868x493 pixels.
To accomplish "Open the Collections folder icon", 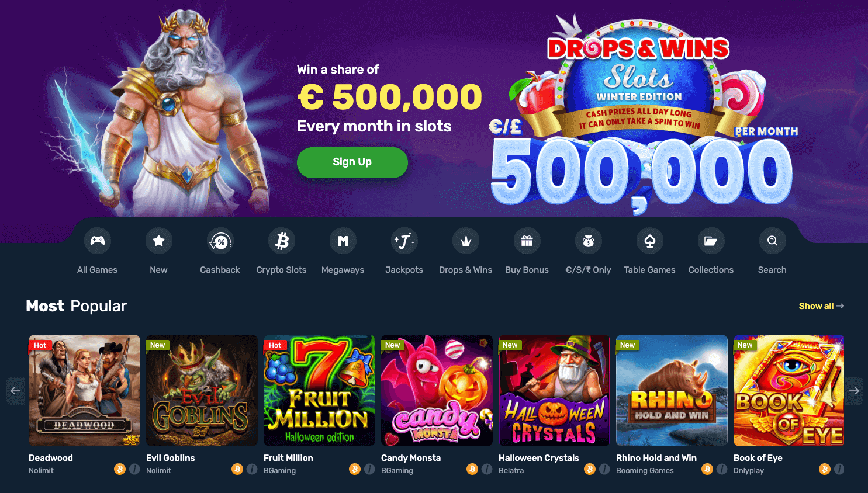I will (711, 241).
